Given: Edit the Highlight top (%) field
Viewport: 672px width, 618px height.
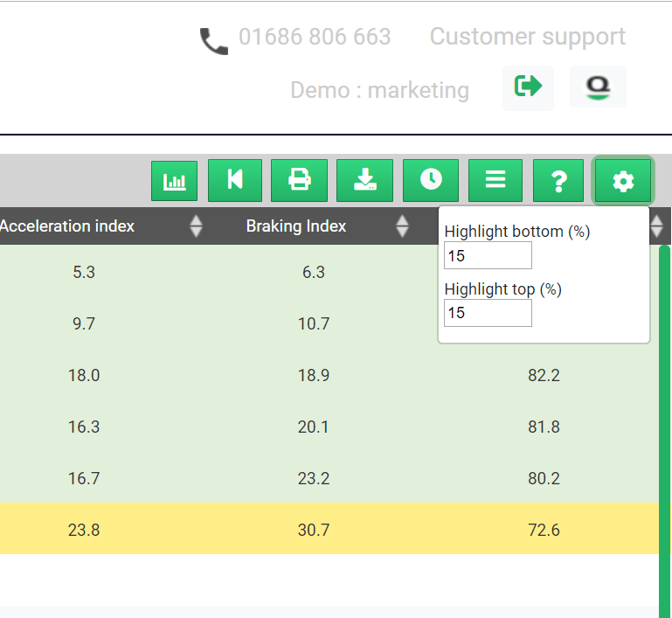Looking at the screenshot, I should pyautogui.click(x=488, y=313).
